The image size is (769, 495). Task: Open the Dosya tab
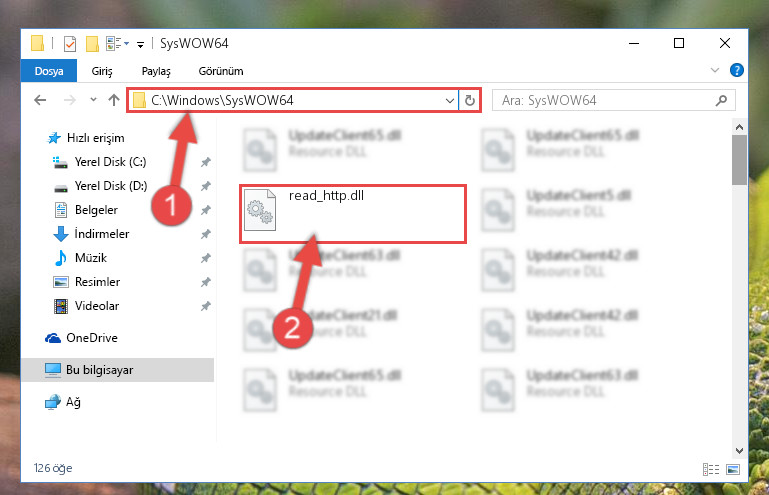click(49, 71)
